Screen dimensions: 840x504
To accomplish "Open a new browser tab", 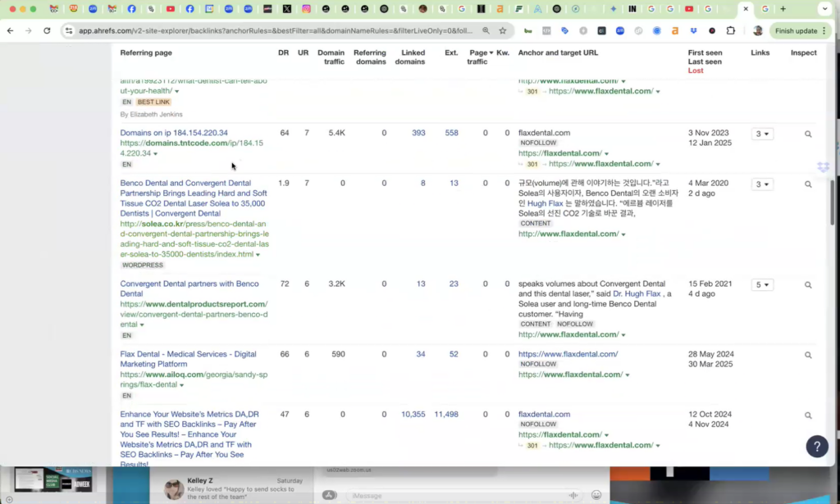I will click(x=783, y=8).
